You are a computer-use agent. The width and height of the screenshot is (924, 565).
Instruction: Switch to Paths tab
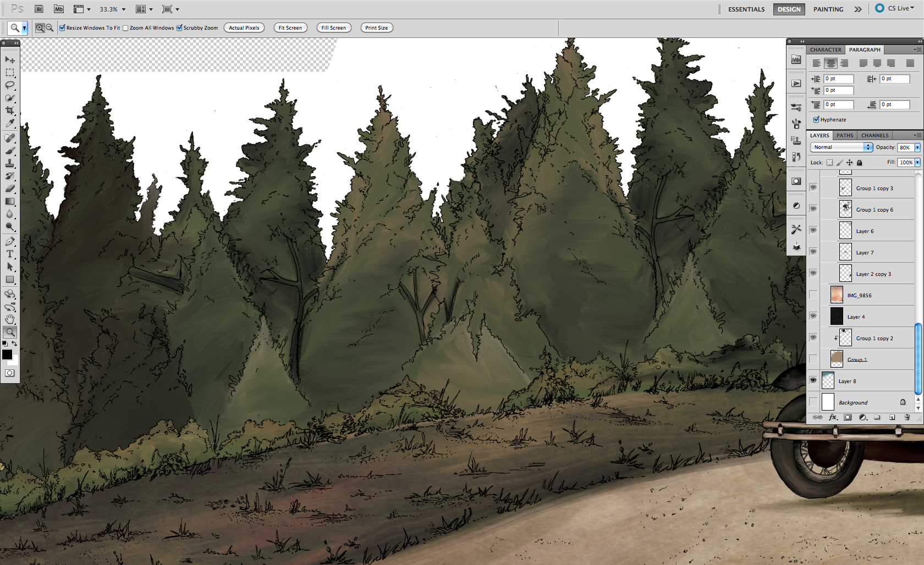[x=845, y=135]
